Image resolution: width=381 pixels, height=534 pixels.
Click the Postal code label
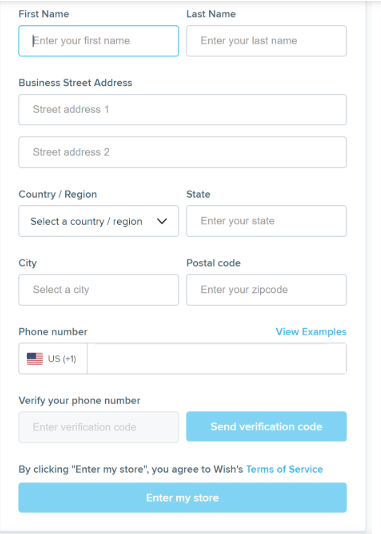click(x=213, y=263)
